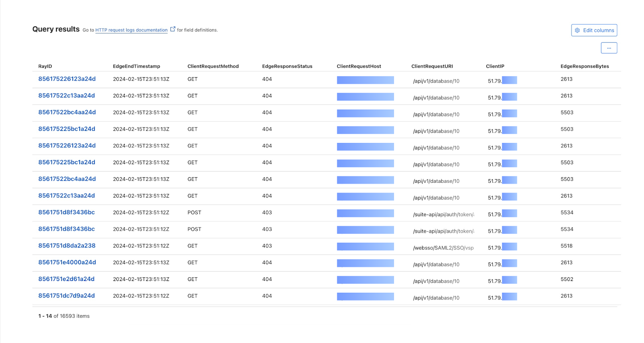Click timestamp in row 8561751d8da2a238
The height and width of the screenshot is (343, 644).
click(141, 246)
